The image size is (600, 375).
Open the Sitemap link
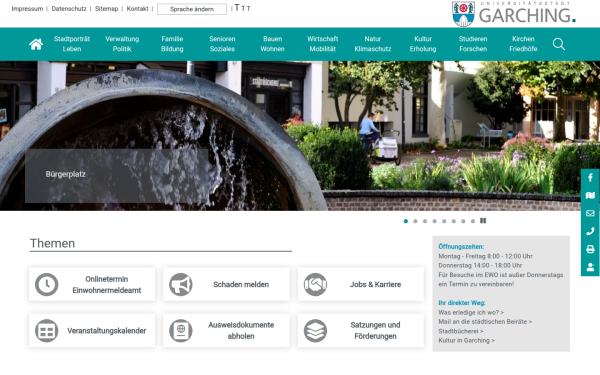106,9
